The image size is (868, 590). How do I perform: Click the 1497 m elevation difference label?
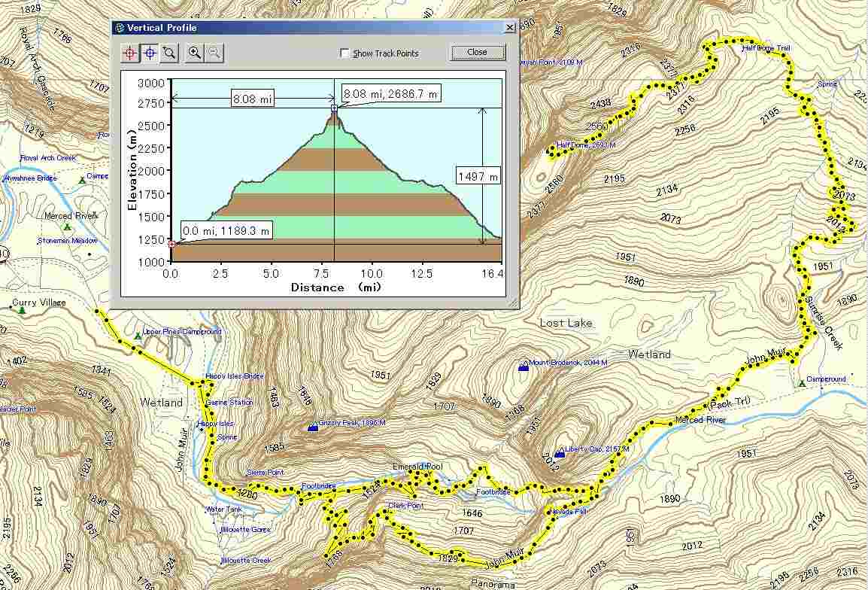click(x=478, y=176)
